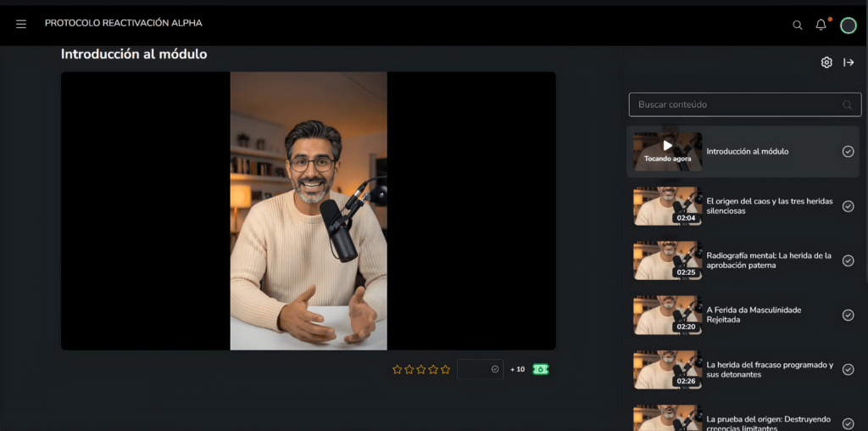The width and height of the screenshot is (868, 431).
Task: Toggle completion check for Radiografía mental lesson
Action: [x=848, y=260]
